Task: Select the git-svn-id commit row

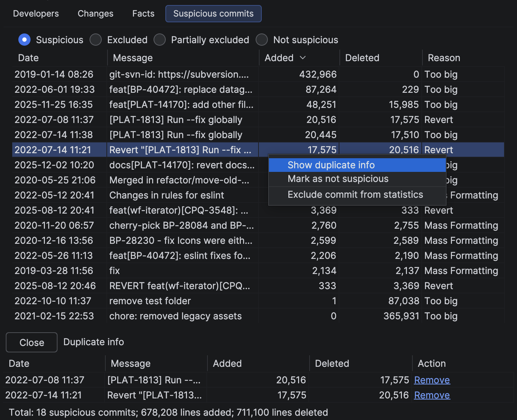Action: (144, 74)
